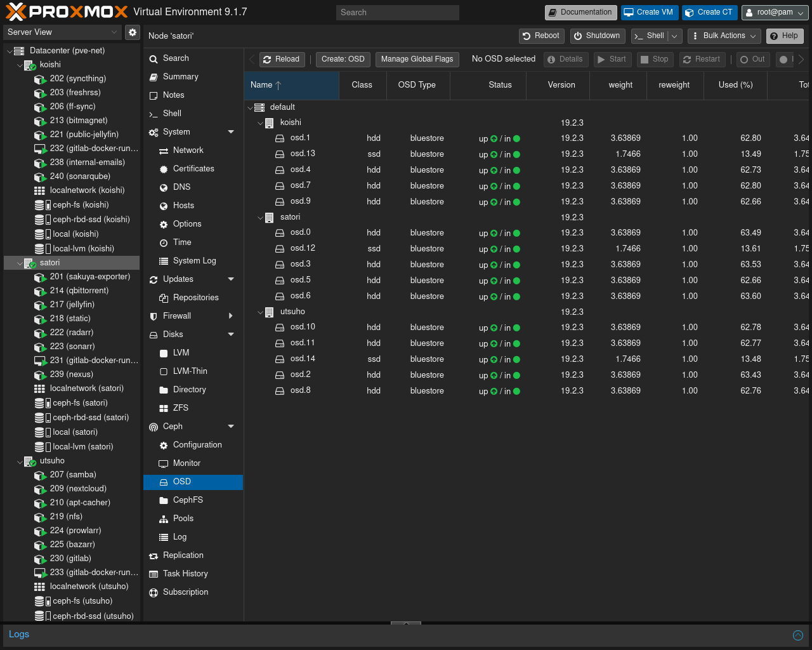Click the Help button
Image resolution: width=812 pixels, height=650 pixels.
coord(785,36)
